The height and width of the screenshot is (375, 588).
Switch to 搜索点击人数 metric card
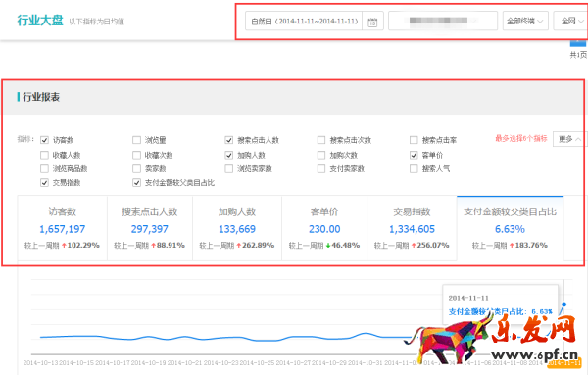[150, 228]
